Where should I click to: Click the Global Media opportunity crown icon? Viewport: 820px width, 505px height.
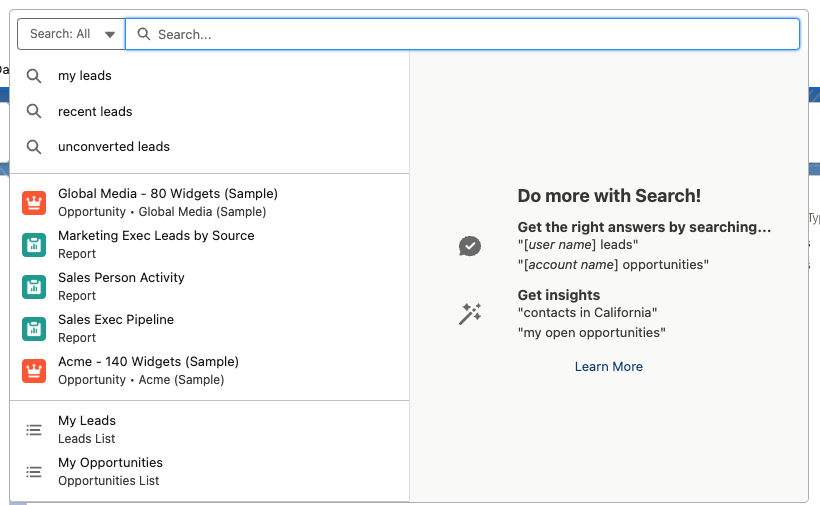[x=34, y=203]
